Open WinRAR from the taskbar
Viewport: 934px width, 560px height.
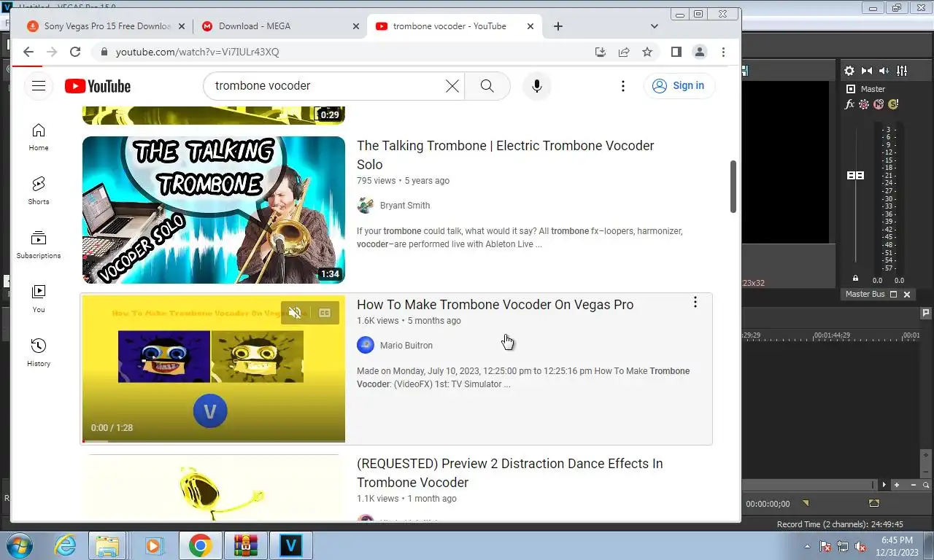245,545
